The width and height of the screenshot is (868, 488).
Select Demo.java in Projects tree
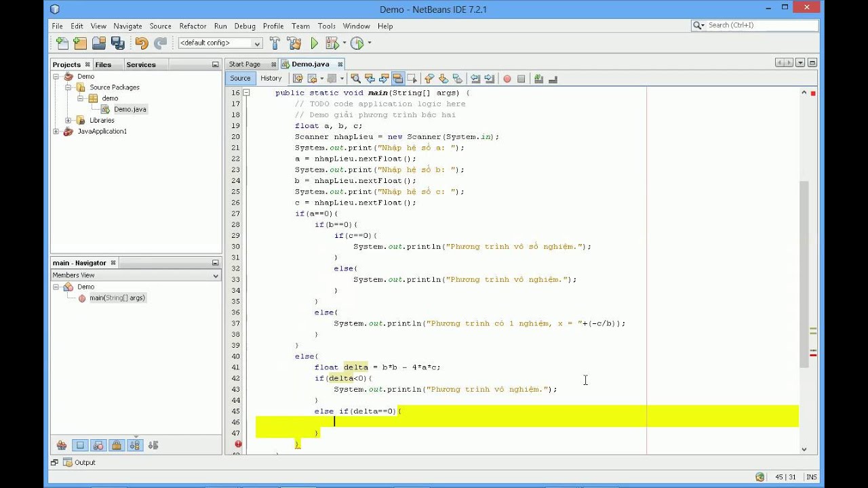(x=130, y=109)
